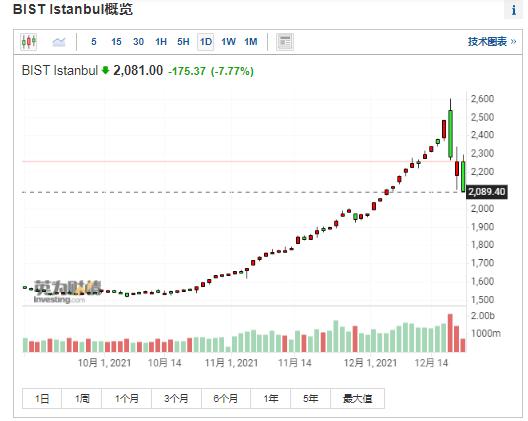Click the 1,500 price axis label

click(482, 299)
